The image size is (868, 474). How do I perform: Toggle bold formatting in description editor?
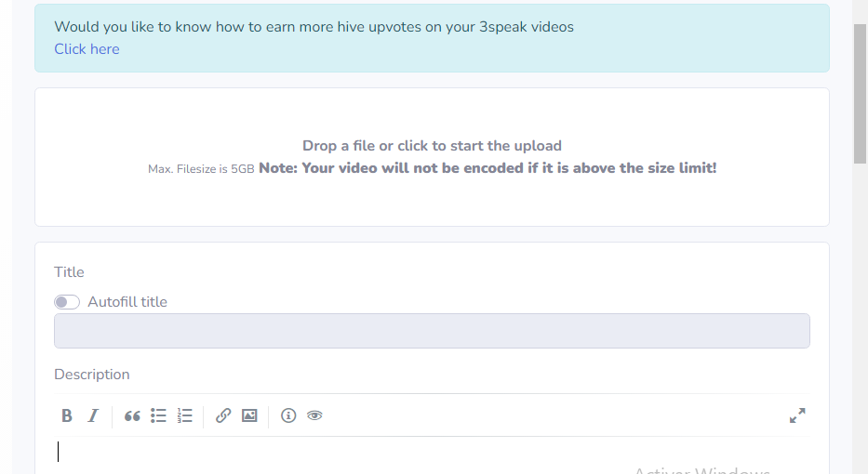67,416
